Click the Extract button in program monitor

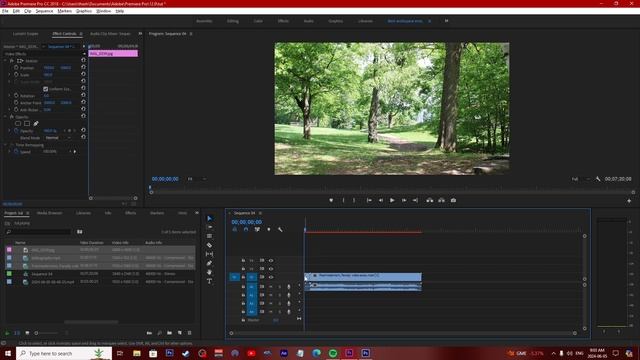pos(441,200)
